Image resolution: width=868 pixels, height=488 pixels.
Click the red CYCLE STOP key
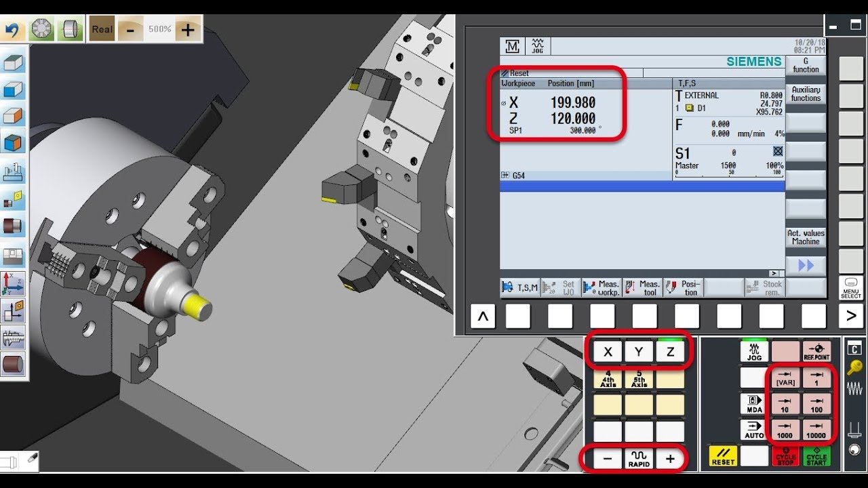coord(785,456)
